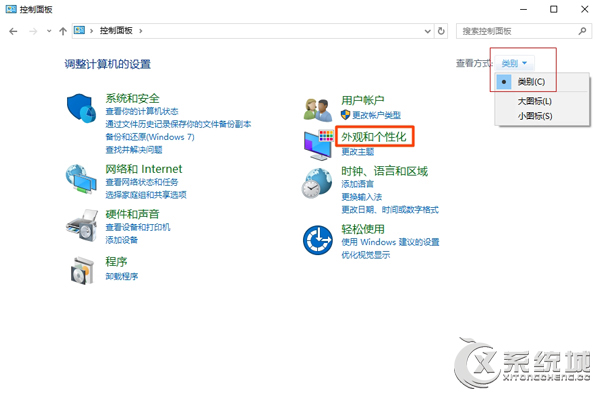Click the up-one-level arrow button
This screenshot has height=397, width=600.
63,31
